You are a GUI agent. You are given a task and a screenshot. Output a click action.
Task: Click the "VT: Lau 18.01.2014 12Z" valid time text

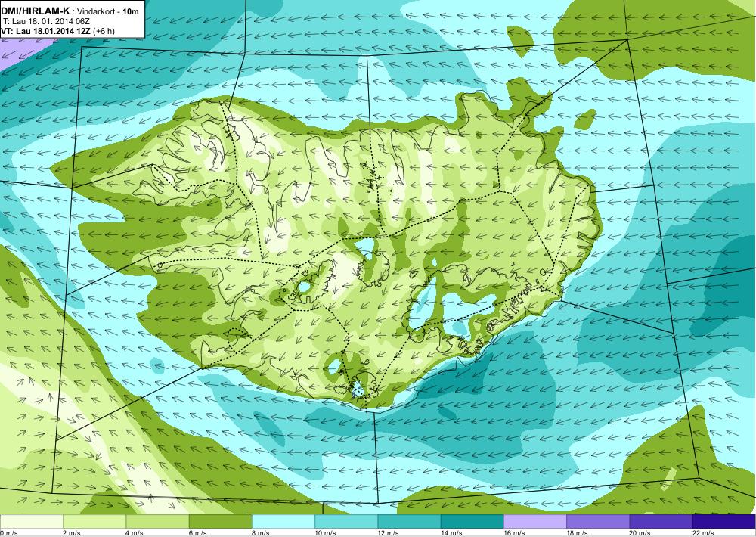click(x=46, y=31)
